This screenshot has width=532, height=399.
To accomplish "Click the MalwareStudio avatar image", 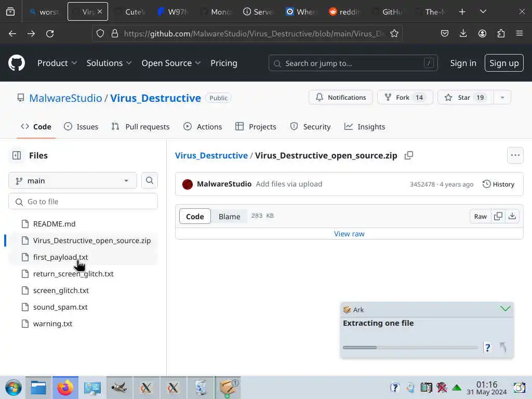I will click(x=187, y=184).
